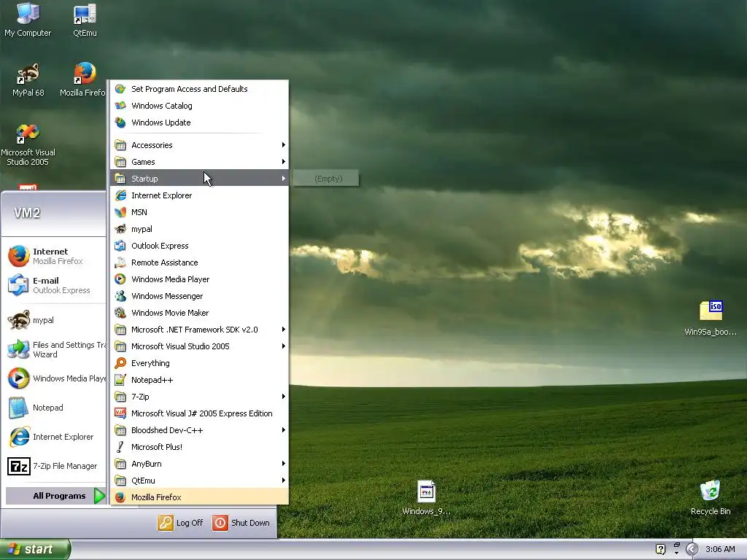Launch Windows Messenger

[199, 296]
